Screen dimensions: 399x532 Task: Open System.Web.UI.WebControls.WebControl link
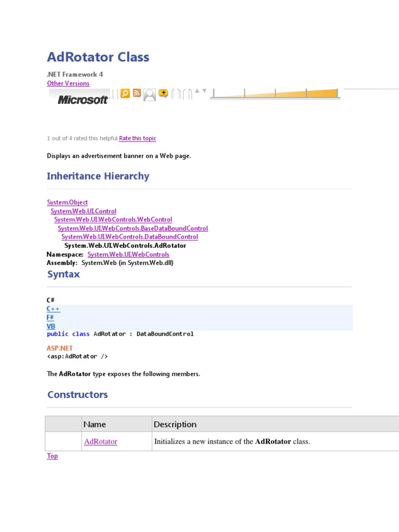pos(113,220)
